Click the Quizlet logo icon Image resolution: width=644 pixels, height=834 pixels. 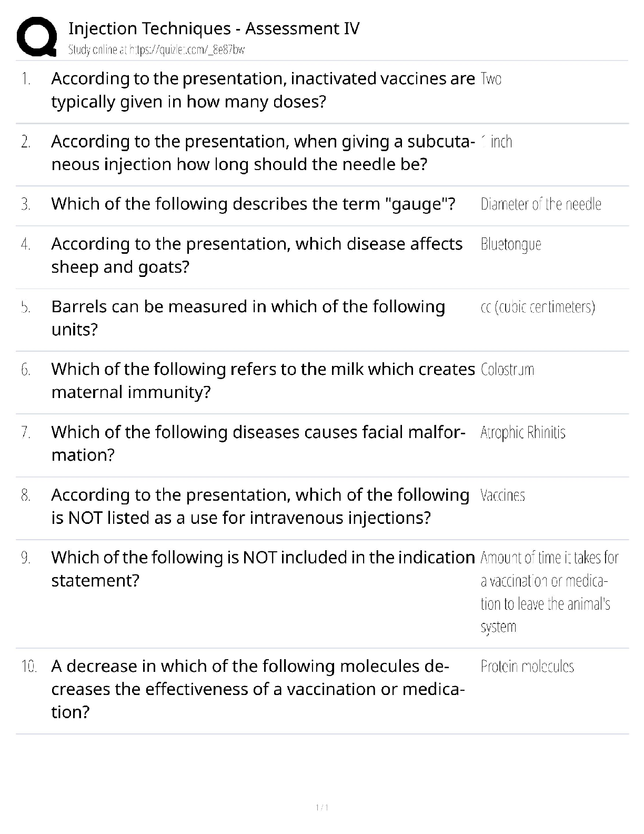pos(37,37)
